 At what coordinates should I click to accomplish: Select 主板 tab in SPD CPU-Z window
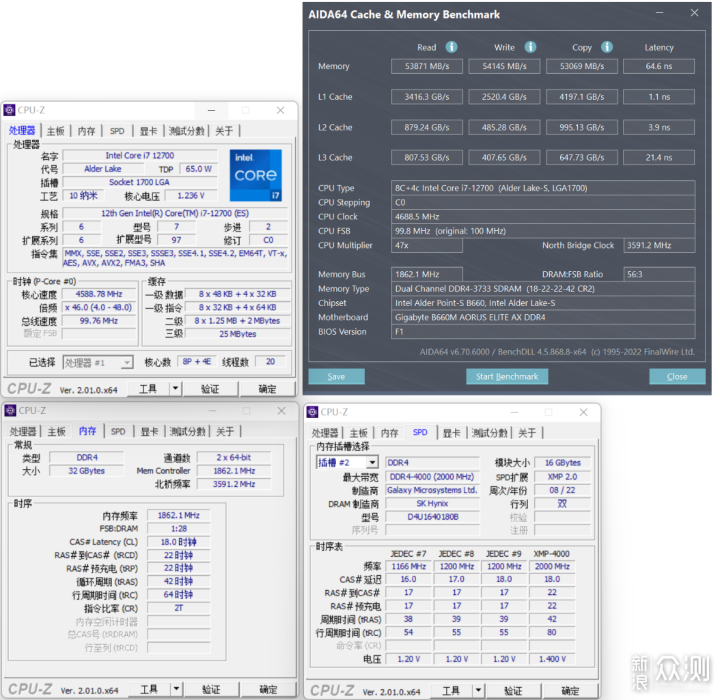[358, 433]
